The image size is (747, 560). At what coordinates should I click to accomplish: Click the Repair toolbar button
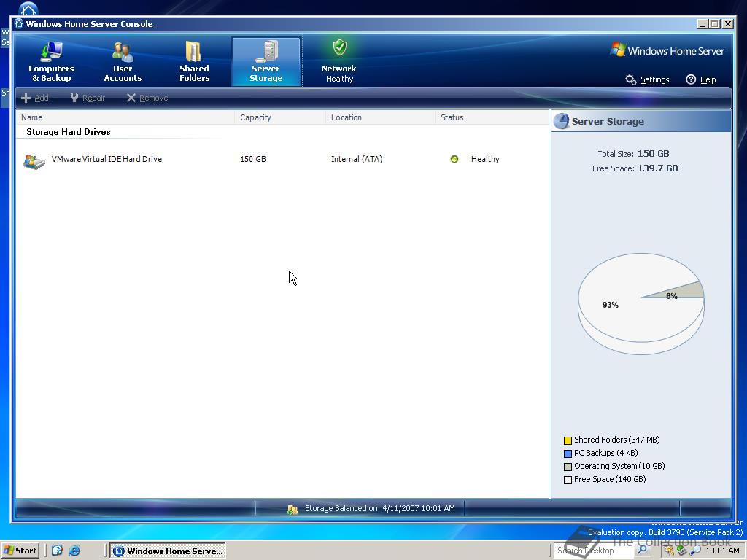[x=88, y=98]
